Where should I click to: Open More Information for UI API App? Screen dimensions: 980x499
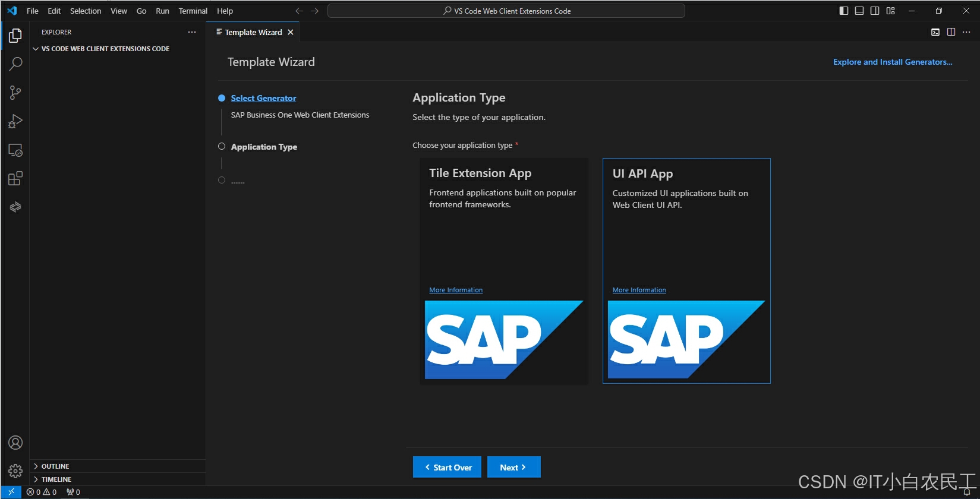pos(639,290)
